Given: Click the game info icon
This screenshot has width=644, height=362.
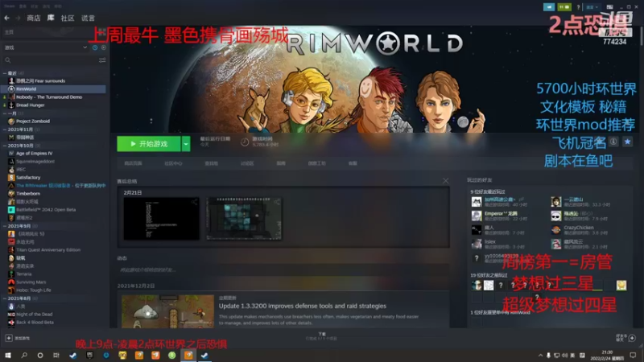Looking at the screenshot, I should [613, 142].
